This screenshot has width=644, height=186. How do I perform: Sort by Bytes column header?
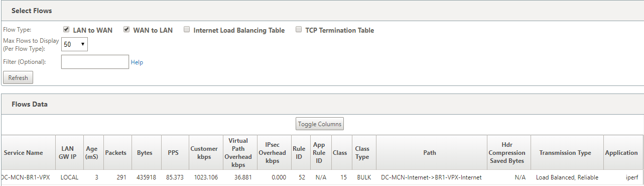click(x=145, y=153)
